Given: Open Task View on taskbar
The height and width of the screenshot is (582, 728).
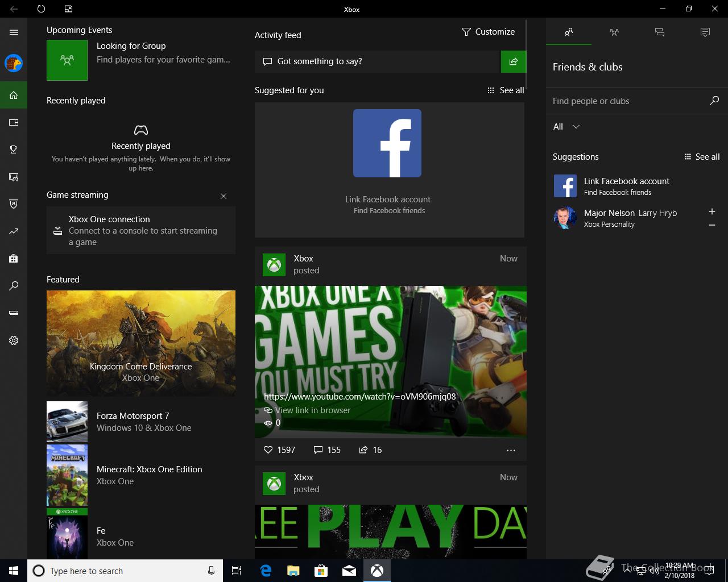Looking at the screenshot, I should [x=237, y=571].
